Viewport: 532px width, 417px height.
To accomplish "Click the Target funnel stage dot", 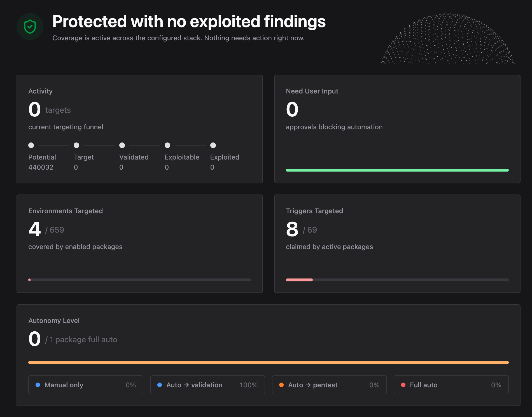I will (x=76, y=145).
